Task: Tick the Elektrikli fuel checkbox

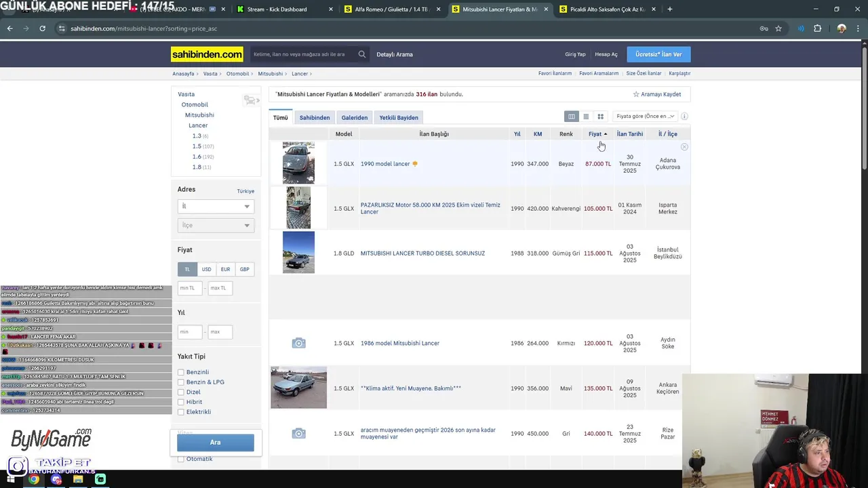Action: 181,412
